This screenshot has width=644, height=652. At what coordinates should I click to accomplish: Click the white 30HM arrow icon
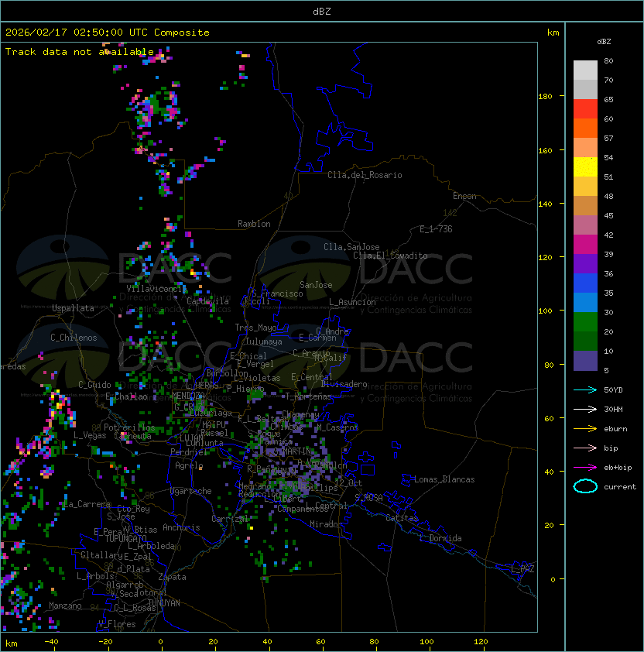[585, 409]
